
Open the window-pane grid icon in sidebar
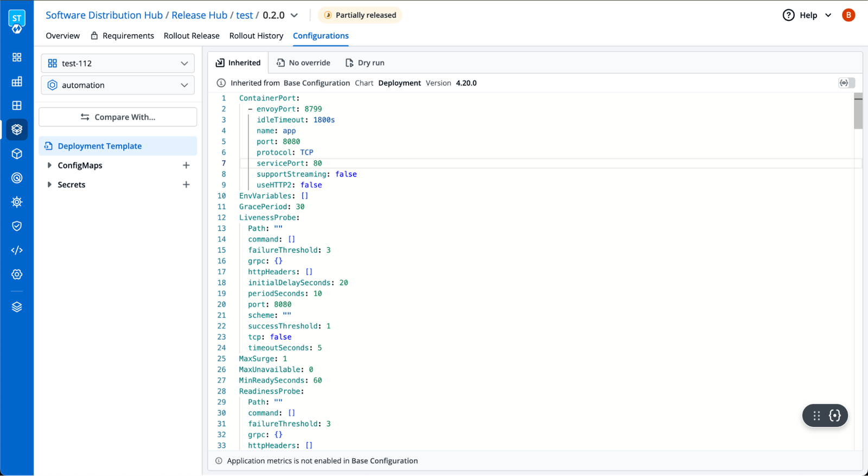pyautogui.click(x=17, y=105)
